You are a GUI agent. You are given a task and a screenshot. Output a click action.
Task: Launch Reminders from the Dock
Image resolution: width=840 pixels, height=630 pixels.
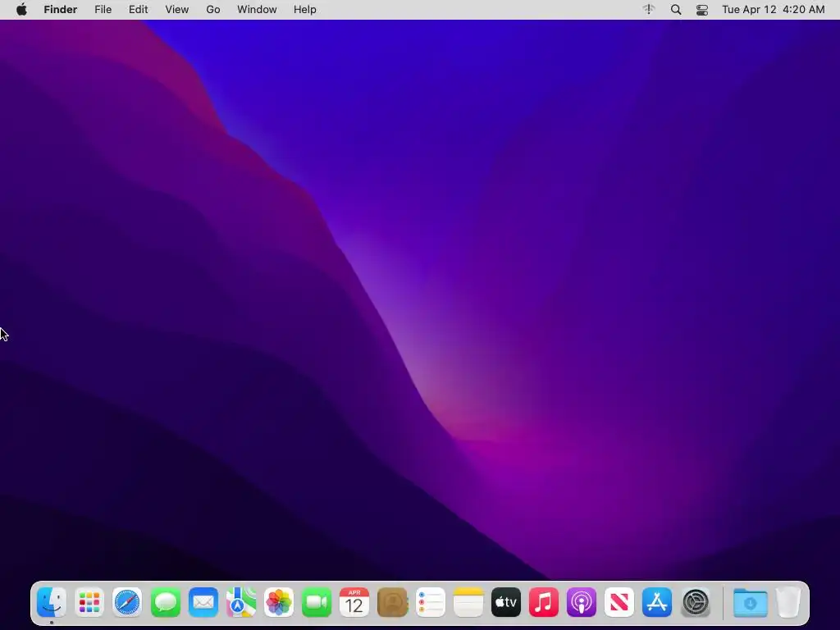coord(431,603)
